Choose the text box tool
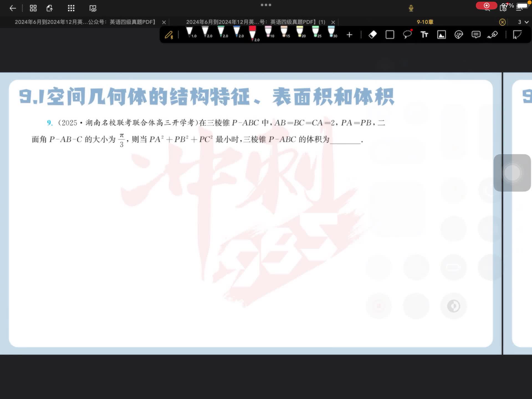This screenshot has height=399, width=532. coord(424,35)
